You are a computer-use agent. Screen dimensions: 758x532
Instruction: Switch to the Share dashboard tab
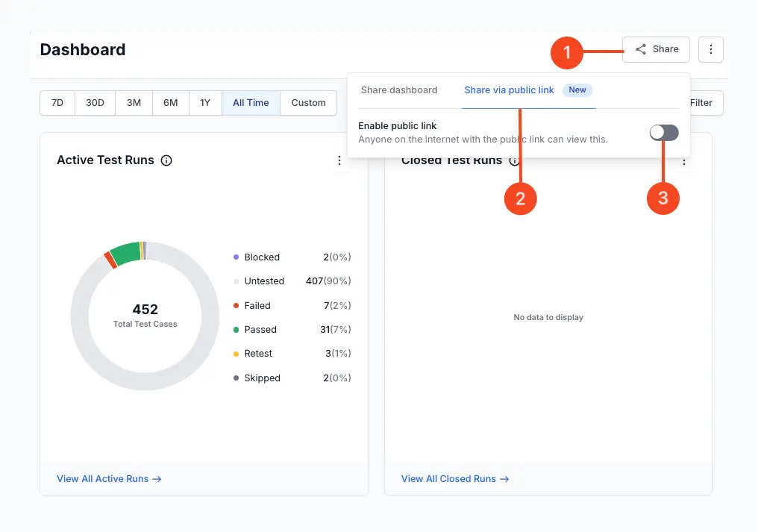coord(399,90)
